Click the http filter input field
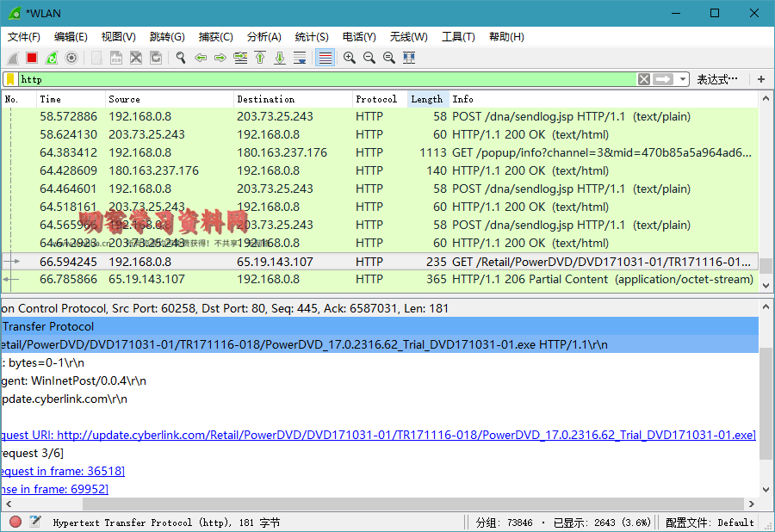 (327, 79)
